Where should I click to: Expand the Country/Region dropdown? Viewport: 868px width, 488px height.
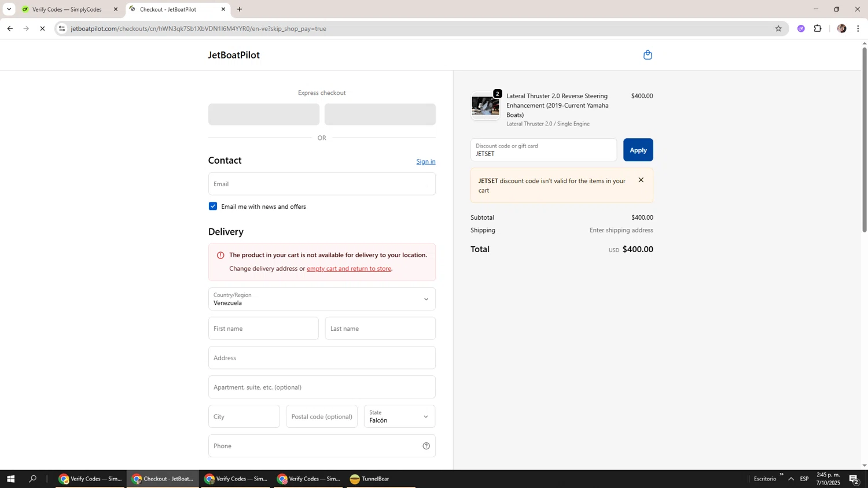(x=322, y=299)
